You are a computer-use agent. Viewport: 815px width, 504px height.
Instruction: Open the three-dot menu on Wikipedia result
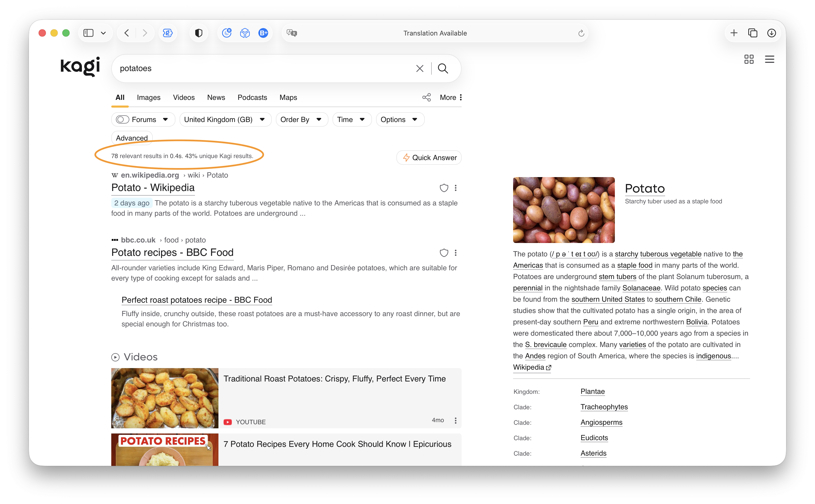click(456, 188)
